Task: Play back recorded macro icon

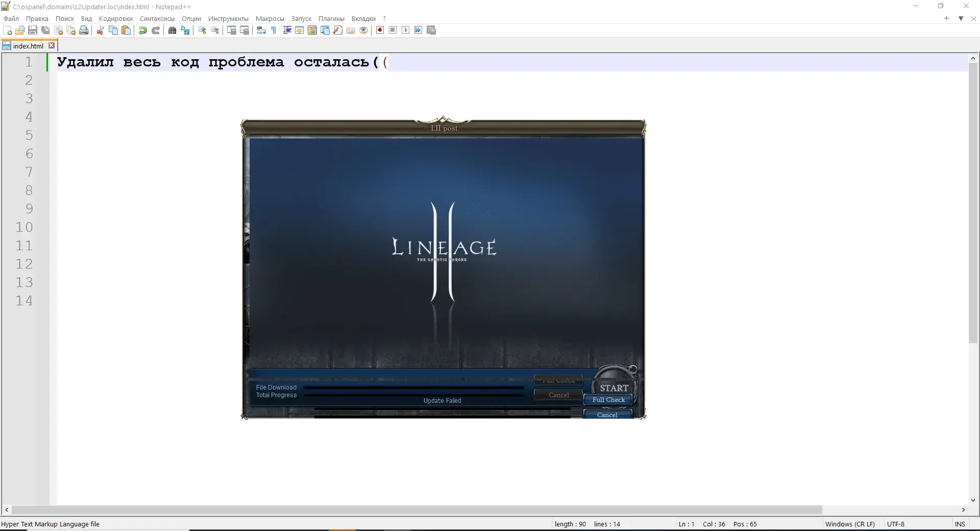Action: pos(406,30)
